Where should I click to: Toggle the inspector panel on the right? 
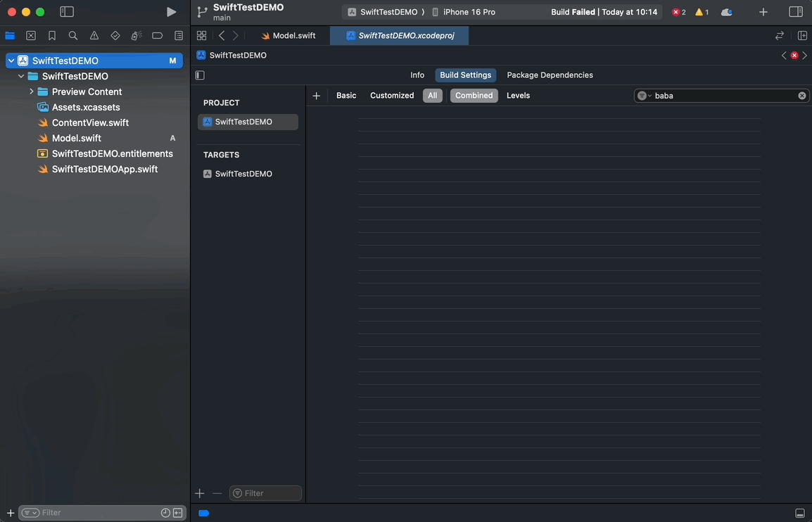click(x=796, y=12)
